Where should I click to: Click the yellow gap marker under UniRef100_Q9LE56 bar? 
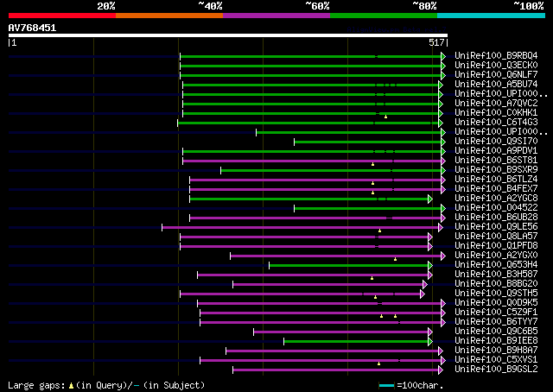tap(380, 231)
